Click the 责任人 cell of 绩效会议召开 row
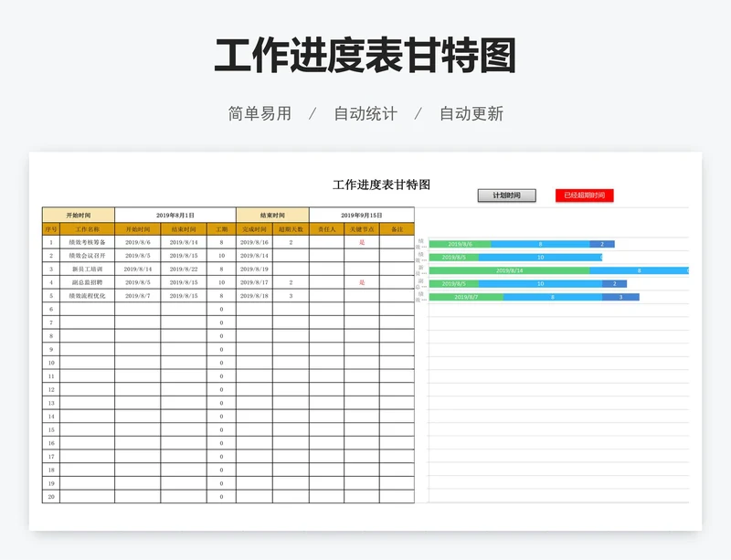Image resolution: width=731 pixels, height=560 pixels. (326, 256)
